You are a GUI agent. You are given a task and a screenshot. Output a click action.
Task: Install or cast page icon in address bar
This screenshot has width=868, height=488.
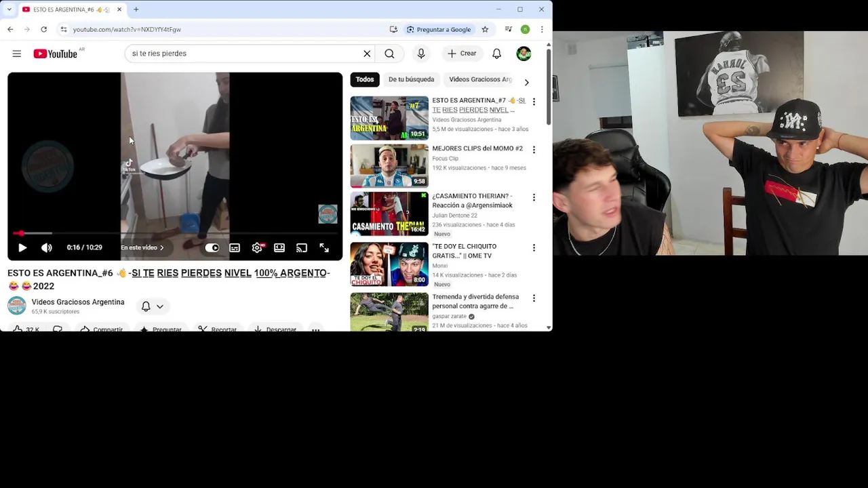pos(393,29)
